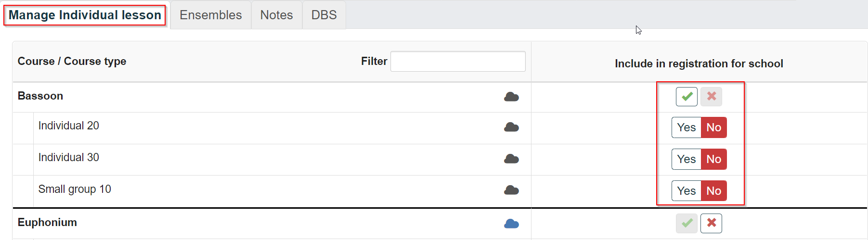Select the Manage Individual lesson tab
Image resolution: width=868 pixels, height=240 pixels.
tap(85, 15)
